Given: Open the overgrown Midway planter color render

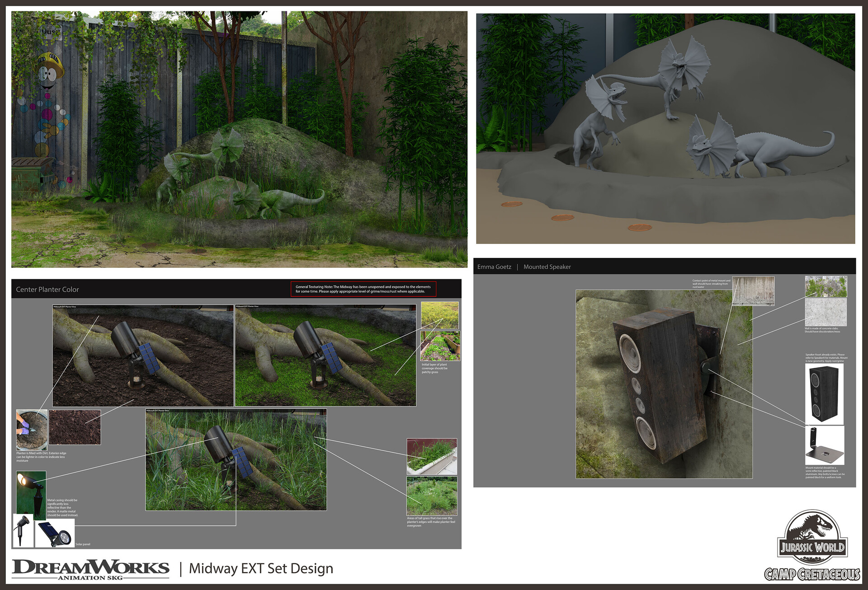Looking at the screenshot, I should pyautogui.click(x=239, y=139).
